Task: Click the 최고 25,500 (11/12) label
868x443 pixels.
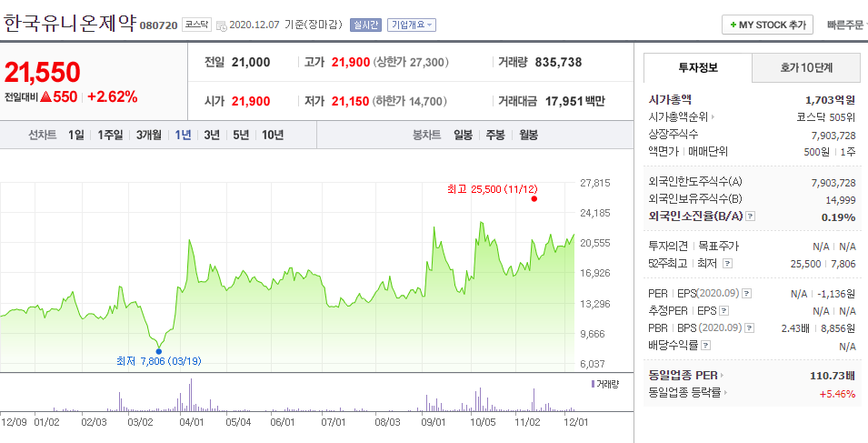Action: pos(492,189)
